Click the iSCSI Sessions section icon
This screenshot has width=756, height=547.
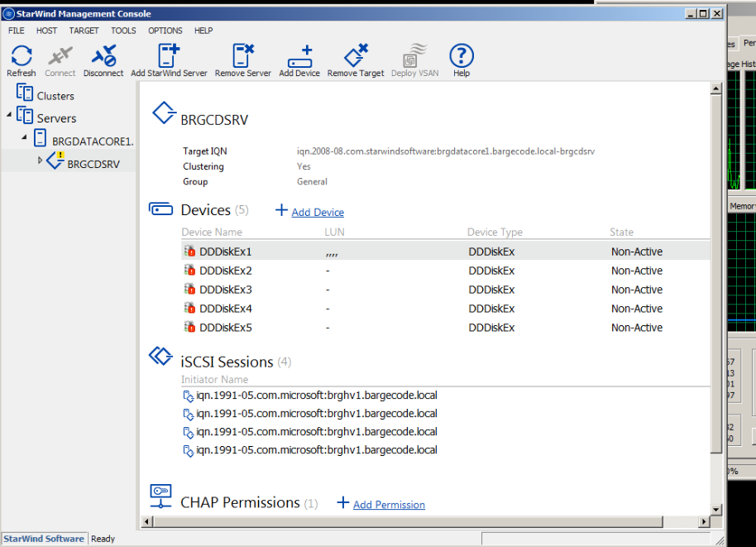point(160,357)
